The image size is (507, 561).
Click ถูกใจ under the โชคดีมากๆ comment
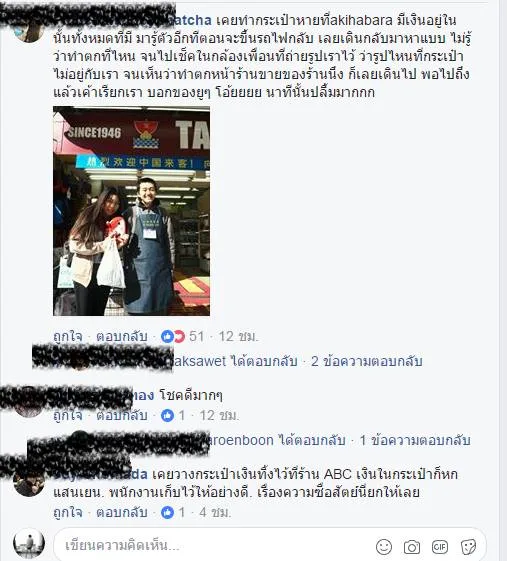68,415
